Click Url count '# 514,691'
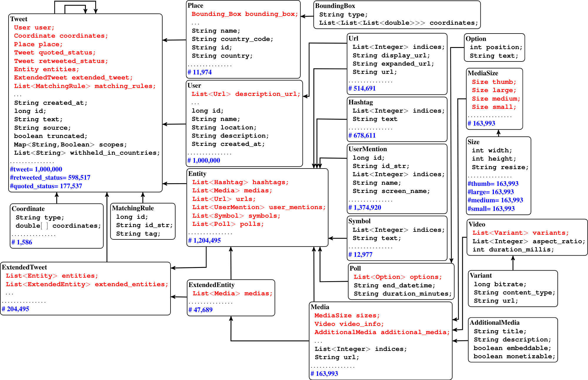This screenshot has width=588, height=380. (362, 89)
